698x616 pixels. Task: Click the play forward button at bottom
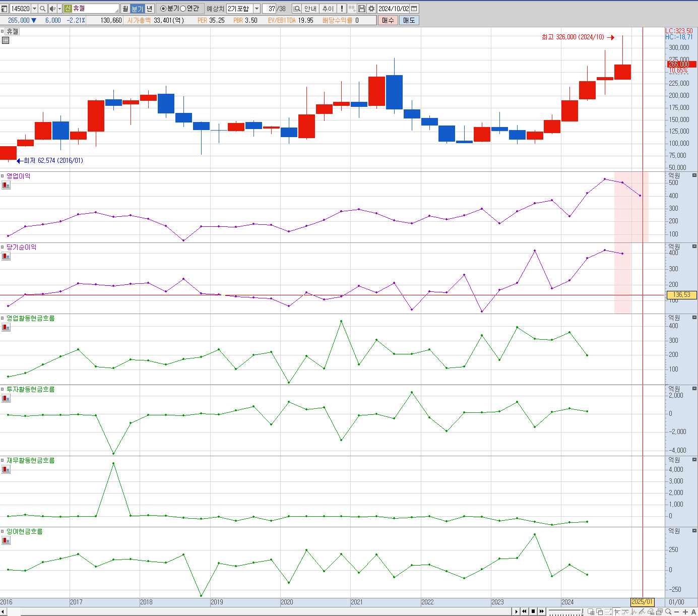pos(516,611)
